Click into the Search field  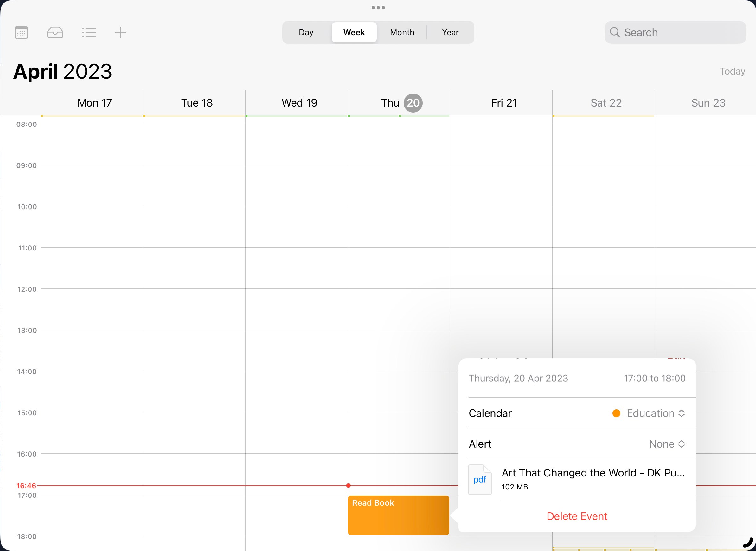680,32
